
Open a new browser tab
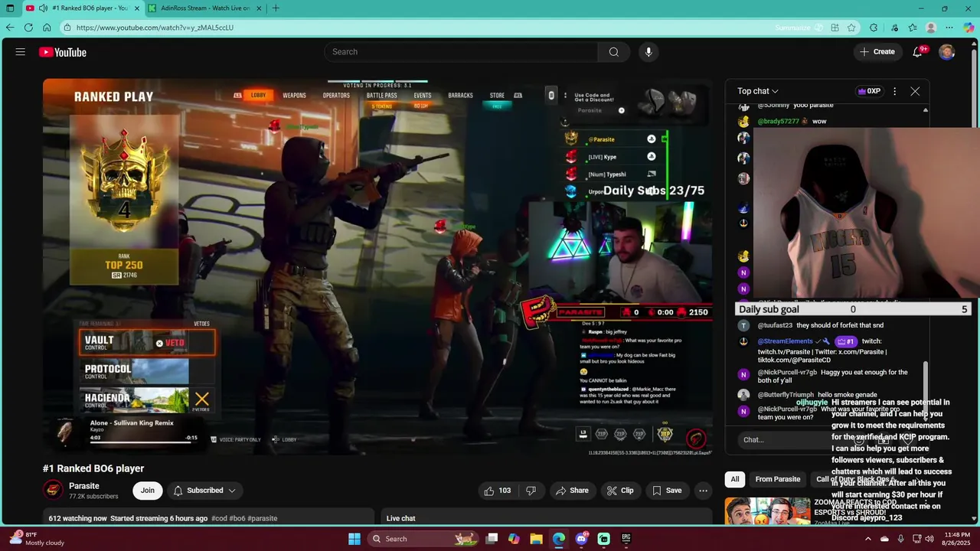coord(276,8)
